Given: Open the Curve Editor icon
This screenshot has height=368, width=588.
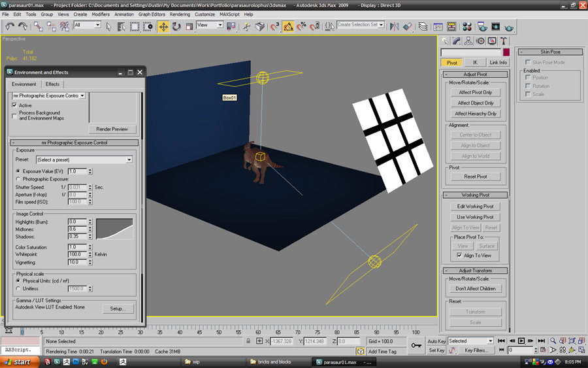Looking at the screenshot, I should (438, 26).
